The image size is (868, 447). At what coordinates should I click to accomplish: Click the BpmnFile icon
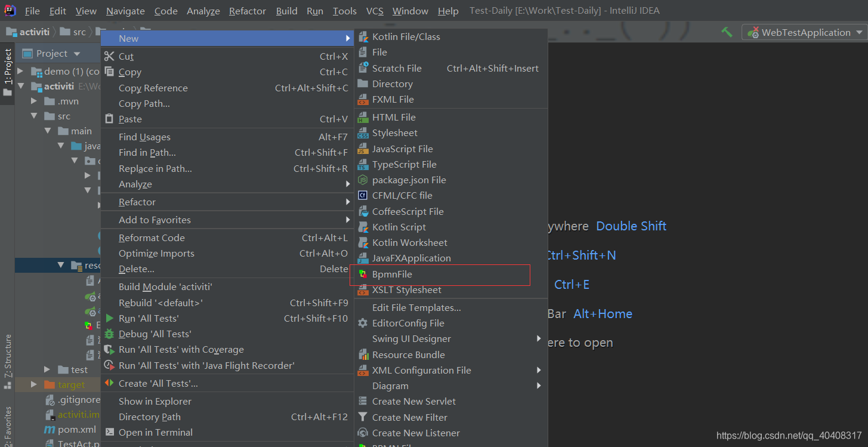coord(363,275)
